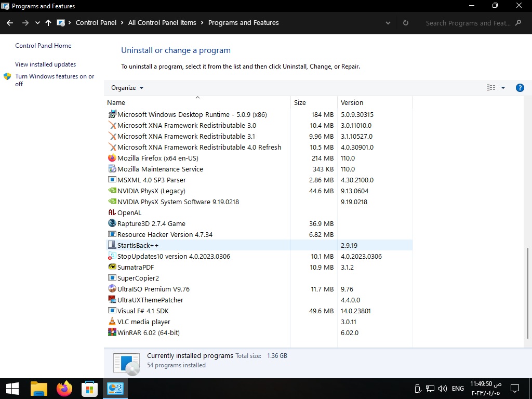Select the Mozilla Firefox program icon
Screen dimensions: 532x399
[x=112, y=158]
